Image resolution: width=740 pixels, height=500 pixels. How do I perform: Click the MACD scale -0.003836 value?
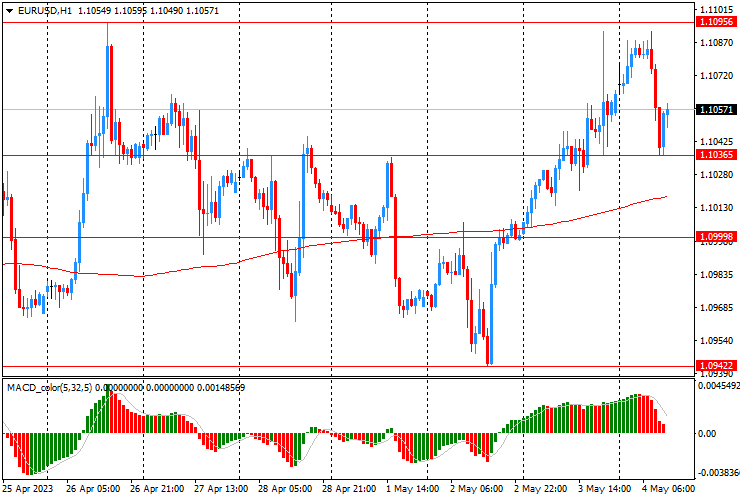(x=718, y=473)
